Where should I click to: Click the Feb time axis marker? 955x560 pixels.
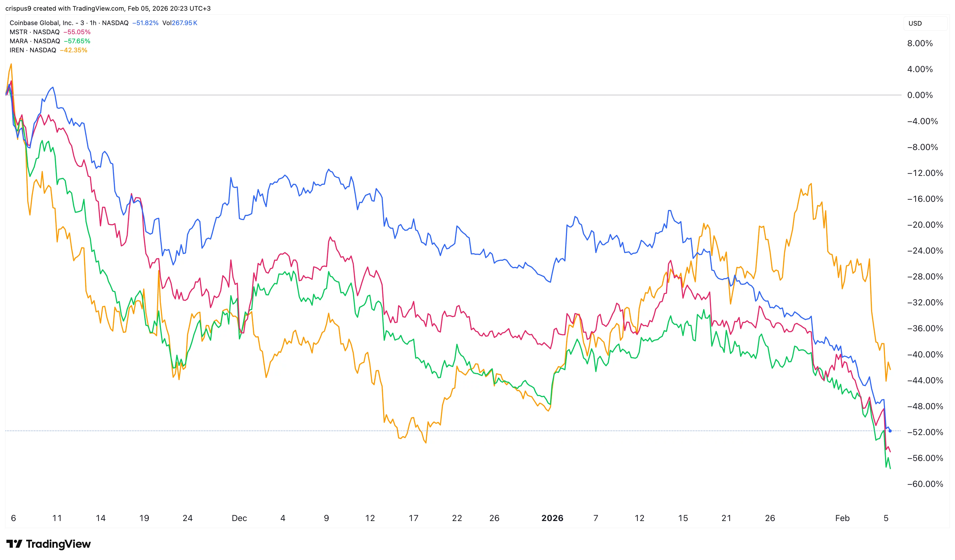coord(842,518)
